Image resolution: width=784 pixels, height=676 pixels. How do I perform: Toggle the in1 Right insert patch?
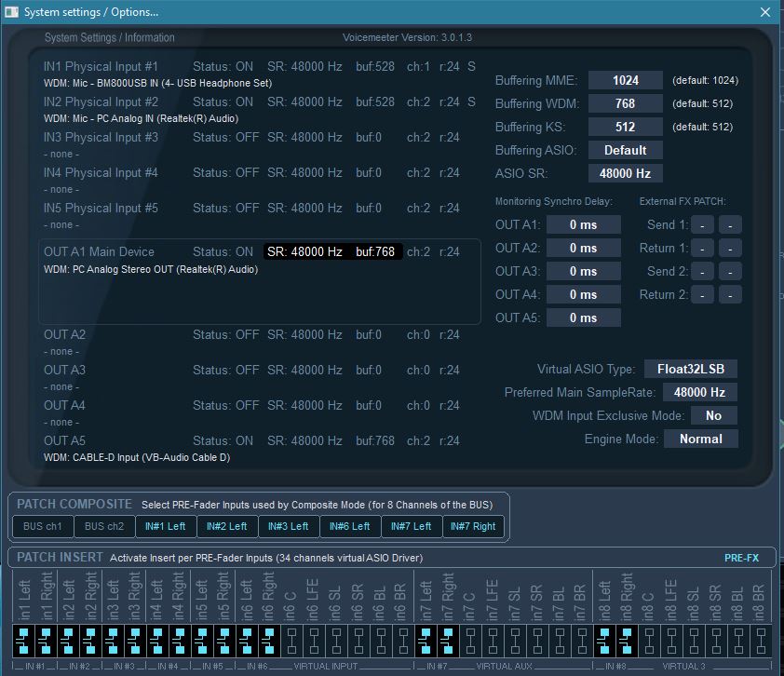(x=46, y=641)
